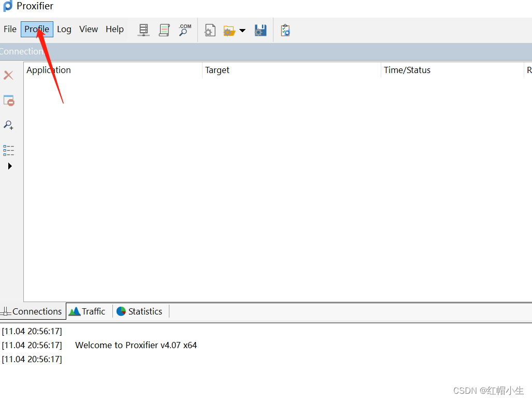The height and width of the screenshot is (400, 532).
Task: Open the File menu
Action: click(10, 29)
